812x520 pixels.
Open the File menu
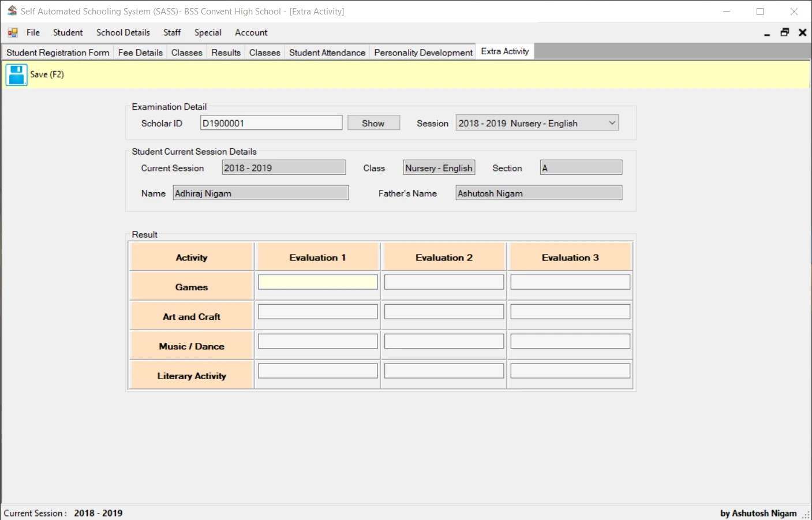33,32
